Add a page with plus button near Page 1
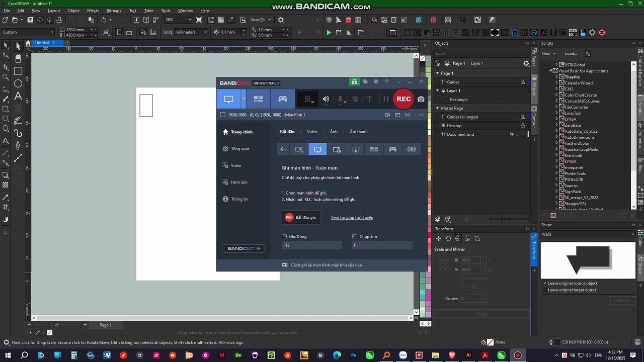644x362 pixels. (x=85, y=325)
